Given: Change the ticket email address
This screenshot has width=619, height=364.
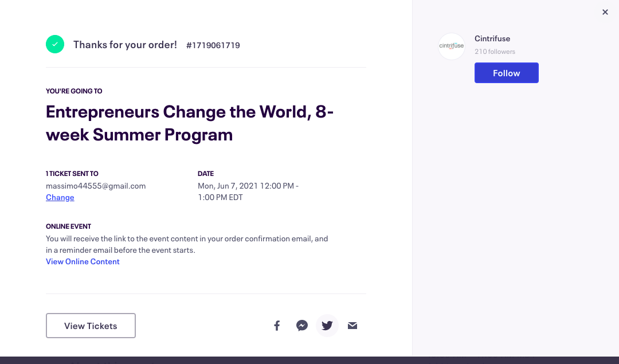Looking at the screenshot, I should [x=60, y=197].
